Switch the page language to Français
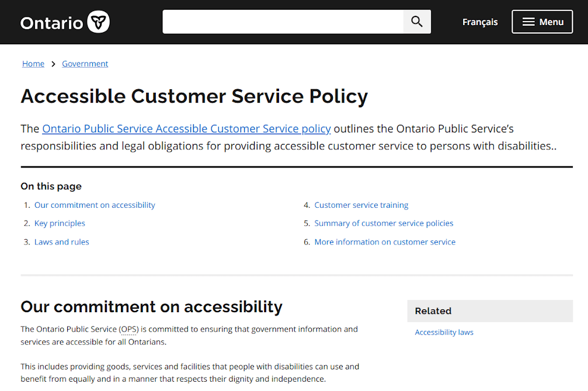This screenshot has width=588, height=391. (479, 22)
